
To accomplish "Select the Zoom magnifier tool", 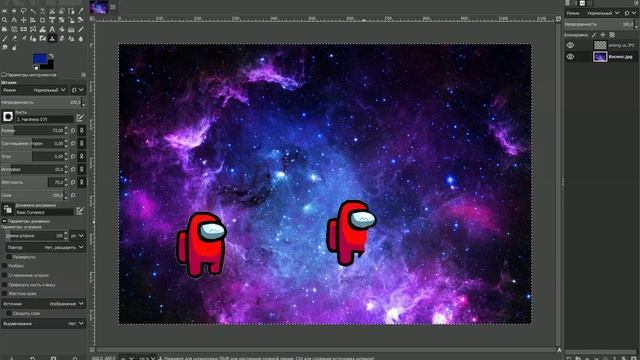I will pyautogui.click(x=4, y=20).
